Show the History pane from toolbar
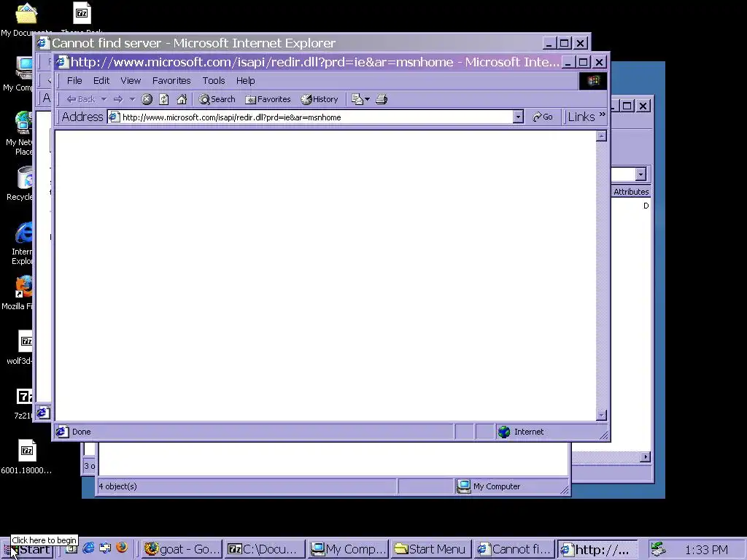The image size is (747, 560). point(320,99)
